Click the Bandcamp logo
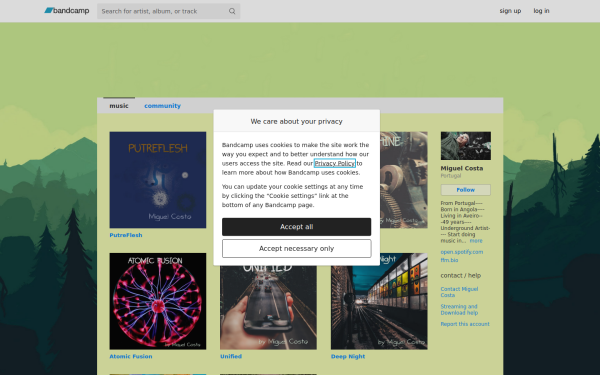Viewport: 600px width, 375px height. (x=67, y=11)
